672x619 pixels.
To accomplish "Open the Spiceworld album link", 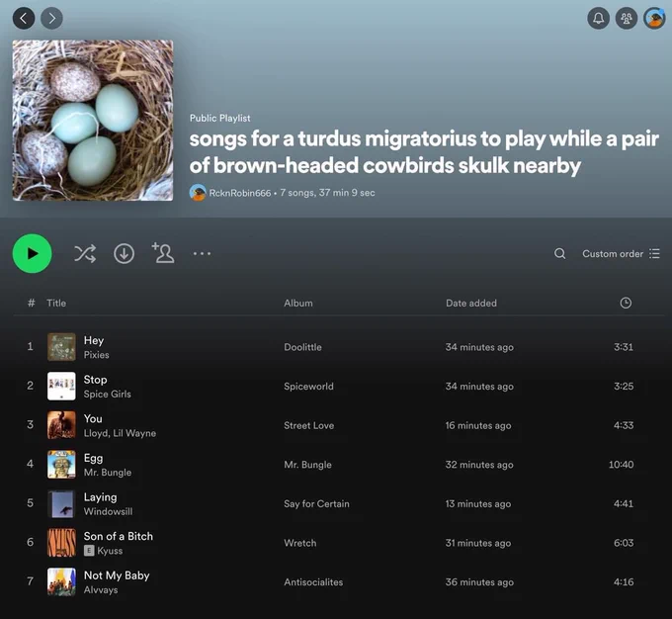I will coord(308,386).
